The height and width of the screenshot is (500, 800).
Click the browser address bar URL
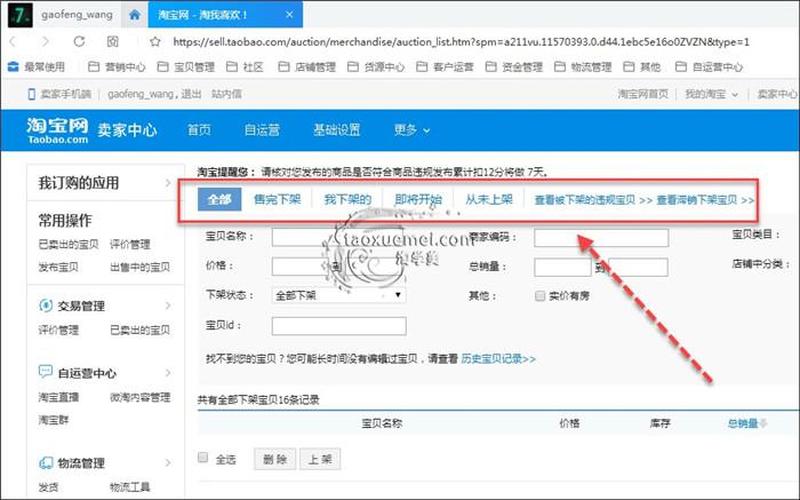click(461, 42)
